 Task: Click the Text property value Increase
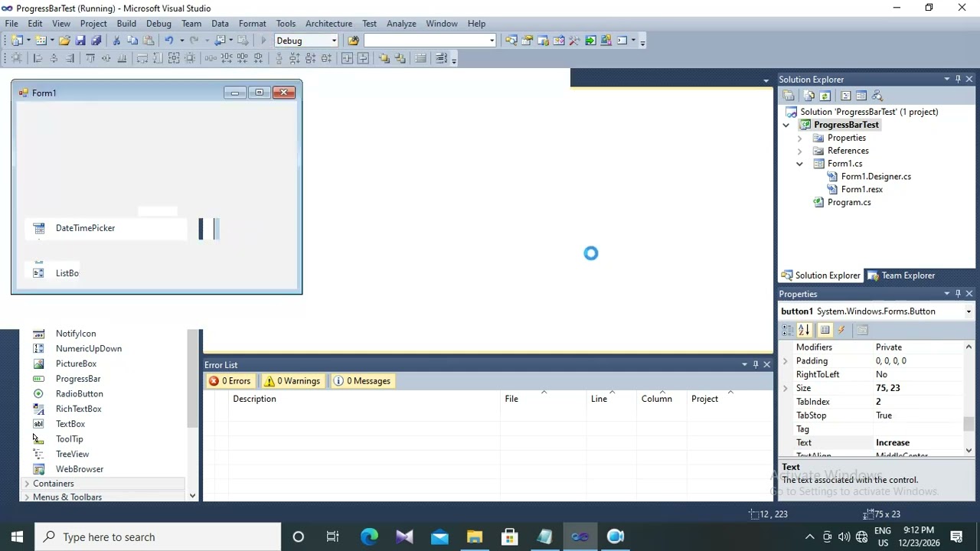point(893,443)
